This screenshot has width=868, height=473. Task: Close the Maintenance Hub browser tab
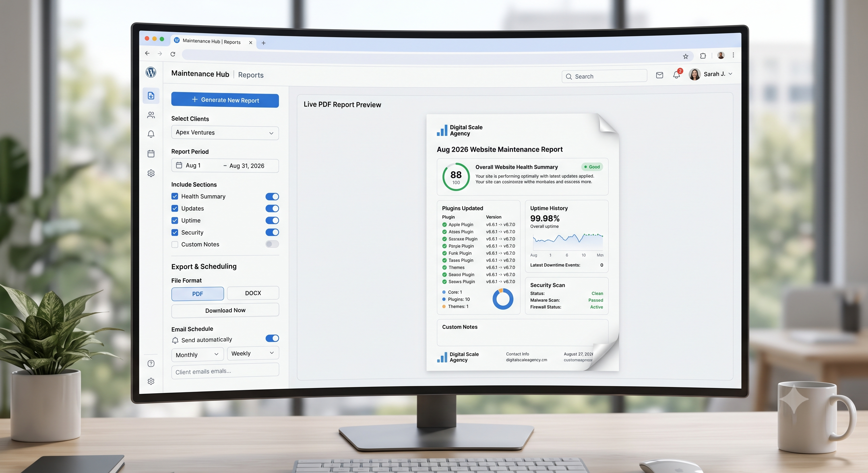coord(250,42)
